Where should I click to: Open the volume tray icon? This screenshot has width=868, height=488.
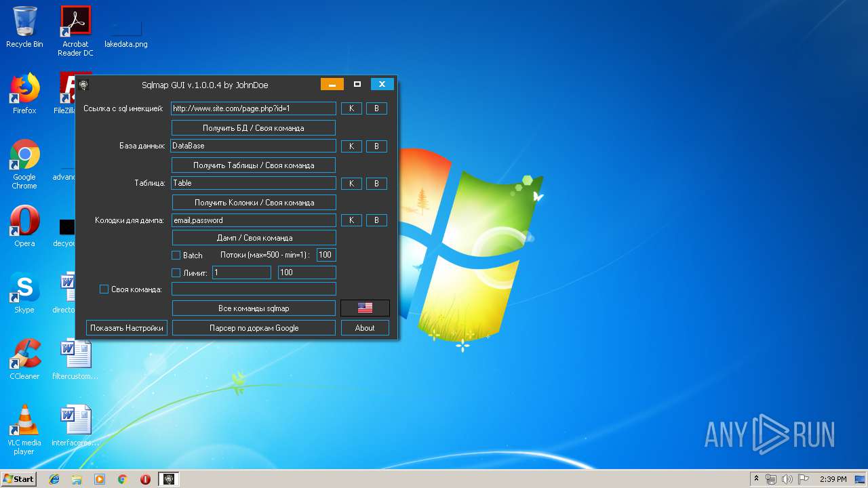point(788,479)
